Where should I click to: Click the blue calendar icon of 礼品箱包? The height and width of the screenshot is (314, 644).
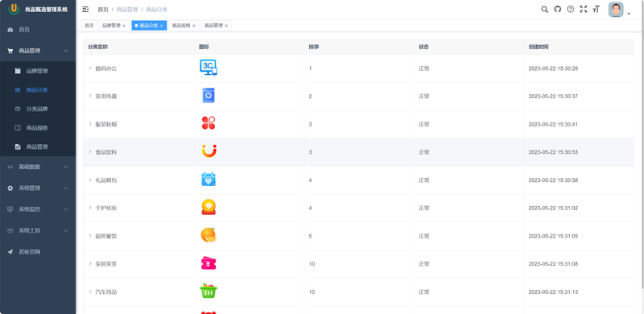coord(208,179)
